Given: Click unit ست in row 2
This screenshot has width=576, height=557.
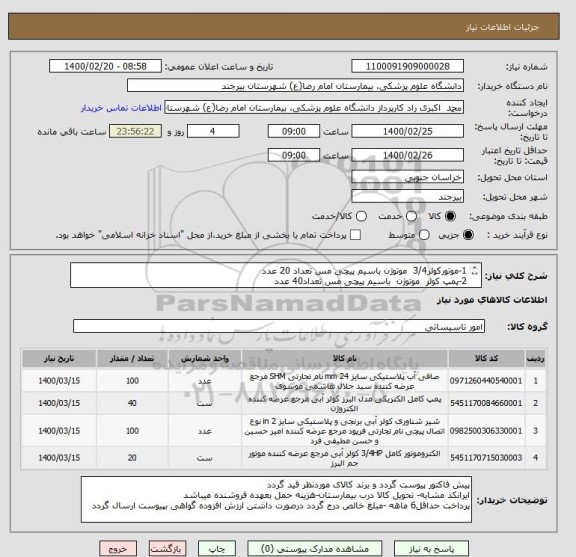Looking at the screenshot, I should [205, 403].
